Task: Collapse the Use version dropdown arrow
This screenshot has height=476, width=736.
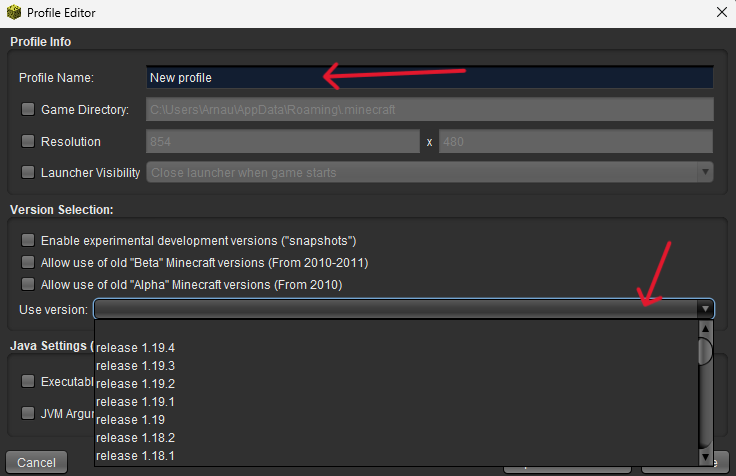Action: click(706, 310)
